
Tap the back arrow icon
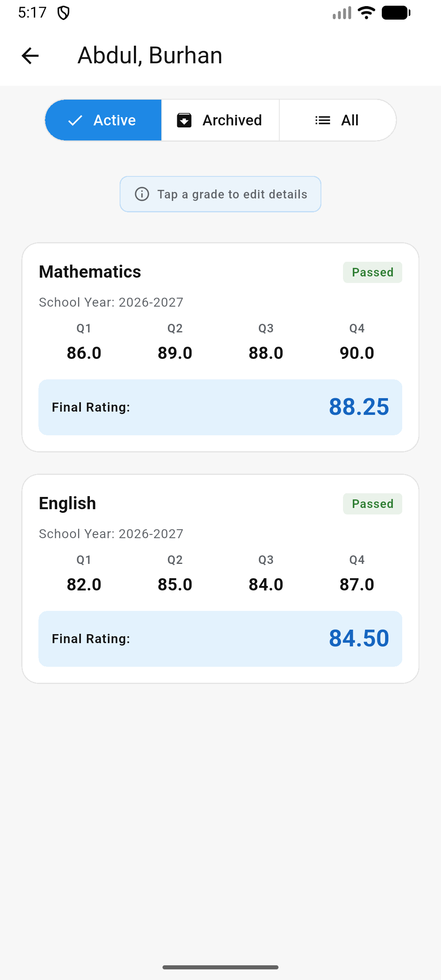(x=30, y=56)
